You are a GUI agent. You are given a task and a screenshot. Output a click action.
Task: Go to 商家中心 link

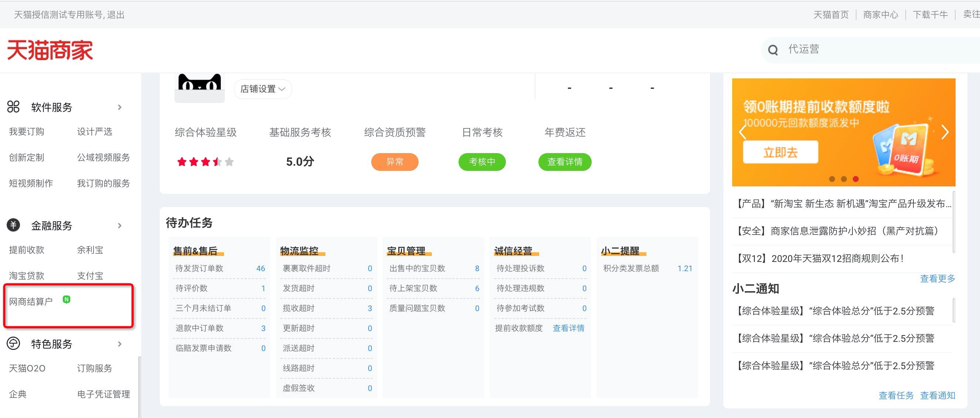pyautogui.click(x=881, y=15)
